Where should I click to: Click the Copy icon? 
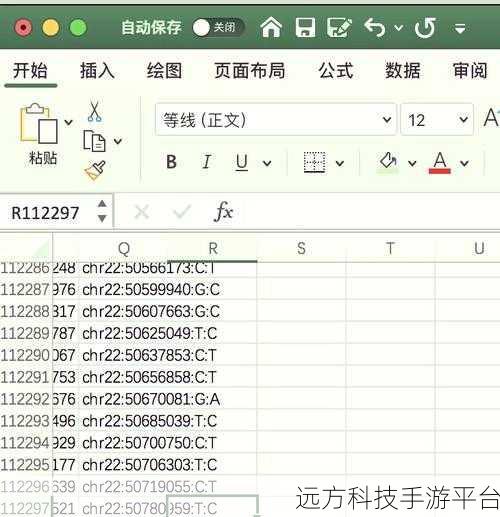click(x=94, y=141)
